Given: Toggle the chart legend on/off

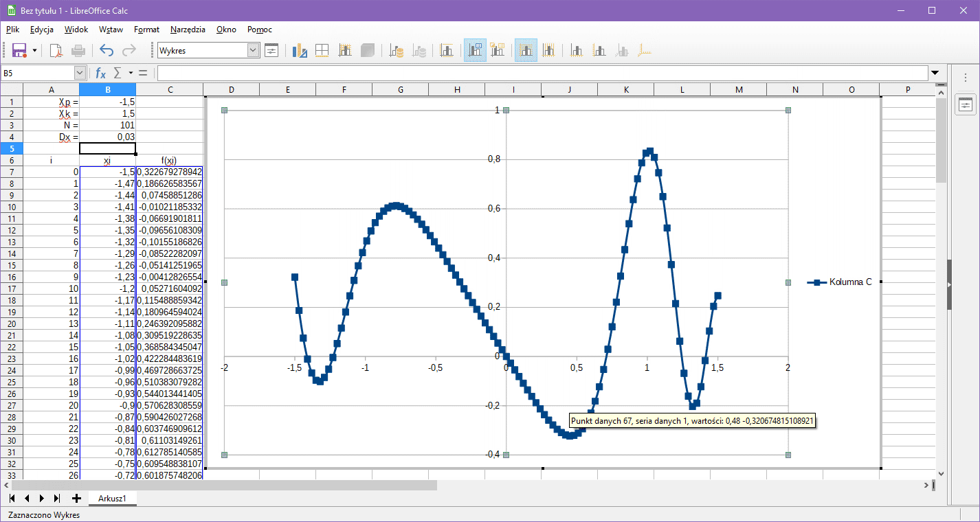Looking at the screenshot, I should 475,50.
